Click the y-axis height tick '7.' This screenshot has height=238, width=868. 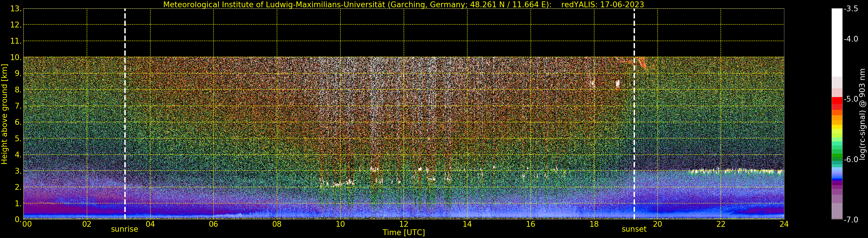[x=18, y=106]
